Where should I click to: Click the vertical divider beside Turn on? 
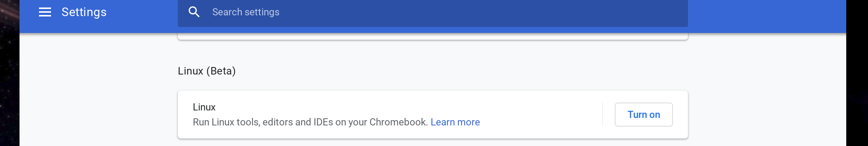(x=602, y=115)
